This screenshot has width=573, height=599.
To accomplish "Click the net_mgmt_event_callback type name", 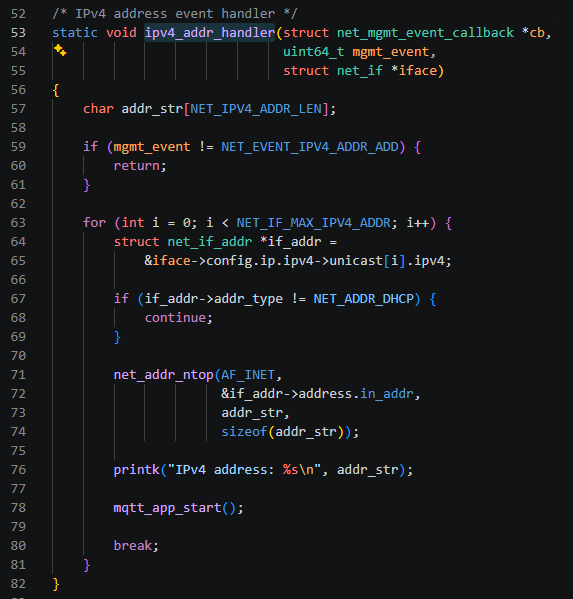I will (x=425, y=33).
